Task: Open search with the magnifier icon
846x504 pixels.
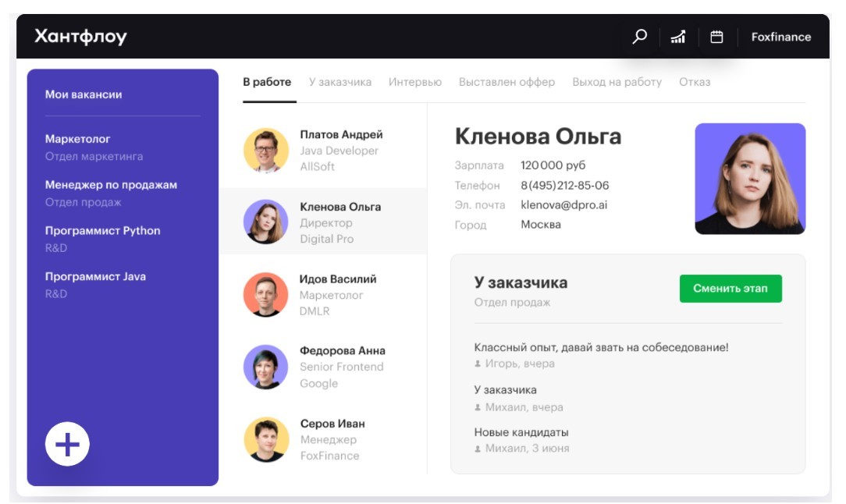Action: tap(640, 37)
